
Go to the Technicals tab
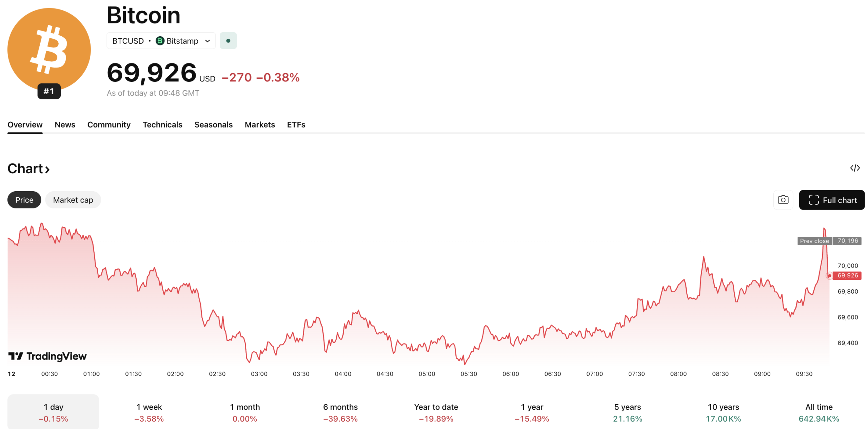pos(162,124)
